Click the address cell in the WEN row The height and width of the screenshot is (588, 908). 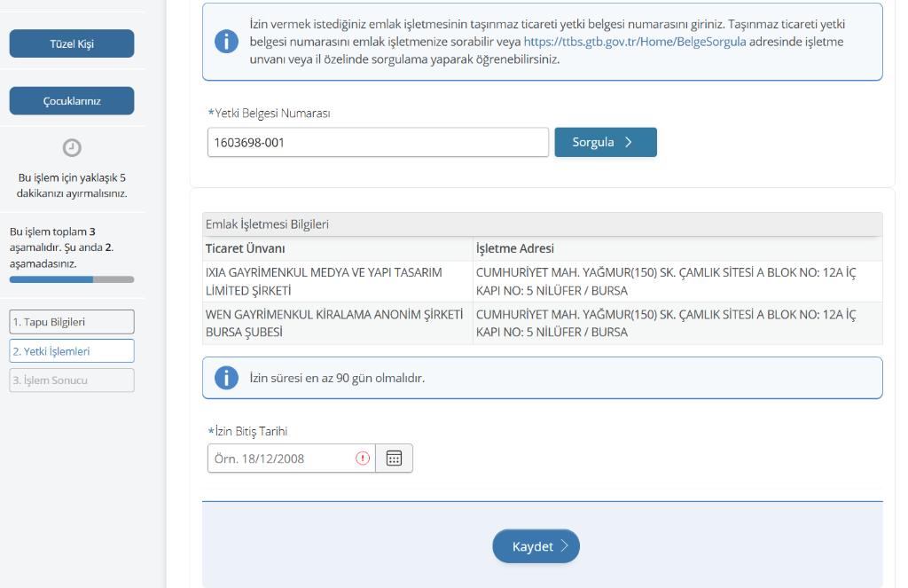677,323
